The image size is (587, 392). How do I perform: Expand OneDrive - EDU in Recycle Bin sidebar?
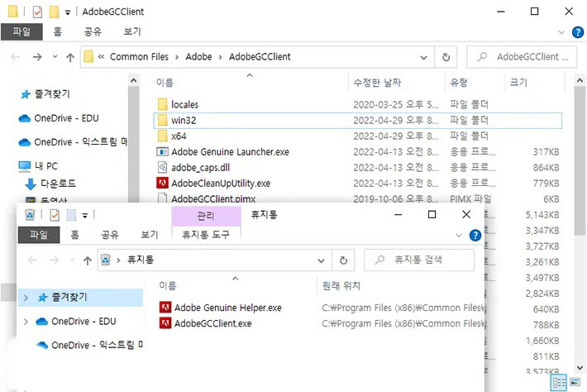(26, 322)
